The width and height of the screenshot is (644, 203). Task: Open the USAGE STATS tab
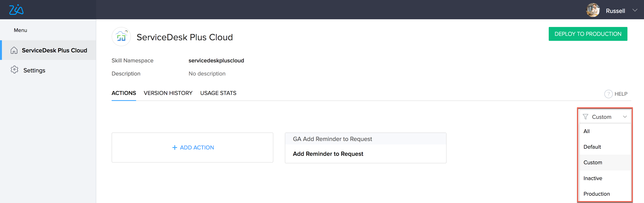218,93
